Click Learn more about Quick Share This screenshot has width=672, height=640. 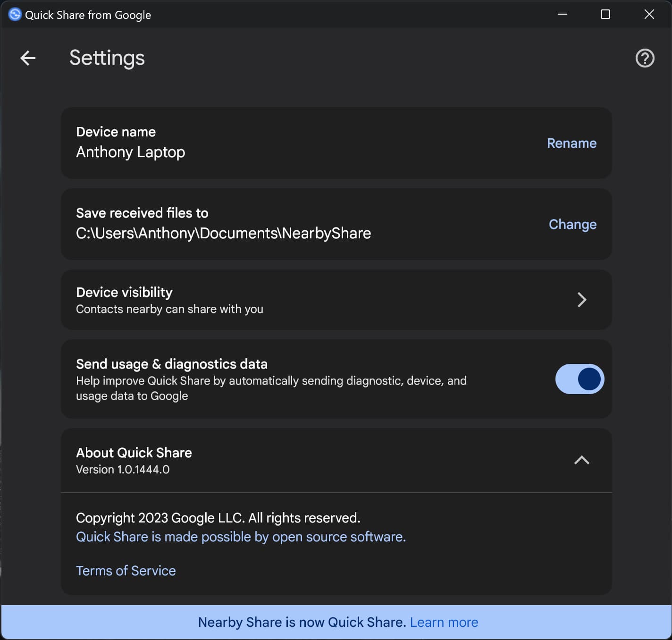[x=444, y=622]
